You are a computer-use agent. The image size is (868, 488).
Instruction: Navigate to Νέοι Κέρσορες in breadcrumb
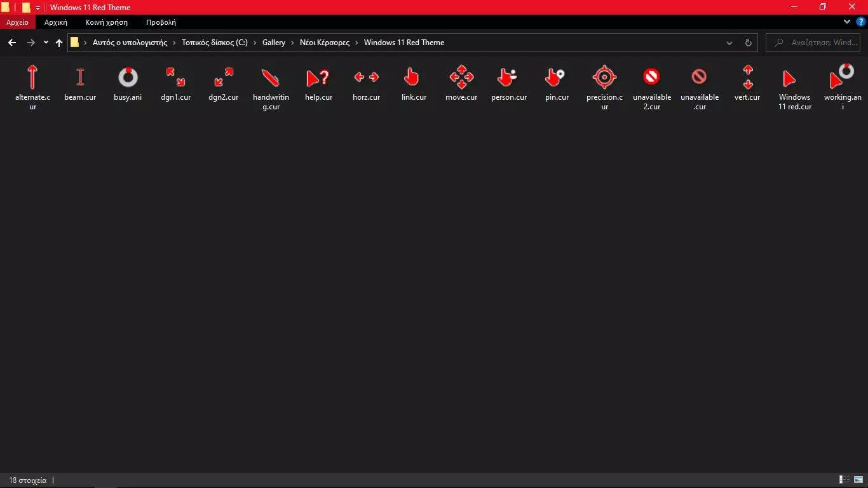tap(324, 43)
